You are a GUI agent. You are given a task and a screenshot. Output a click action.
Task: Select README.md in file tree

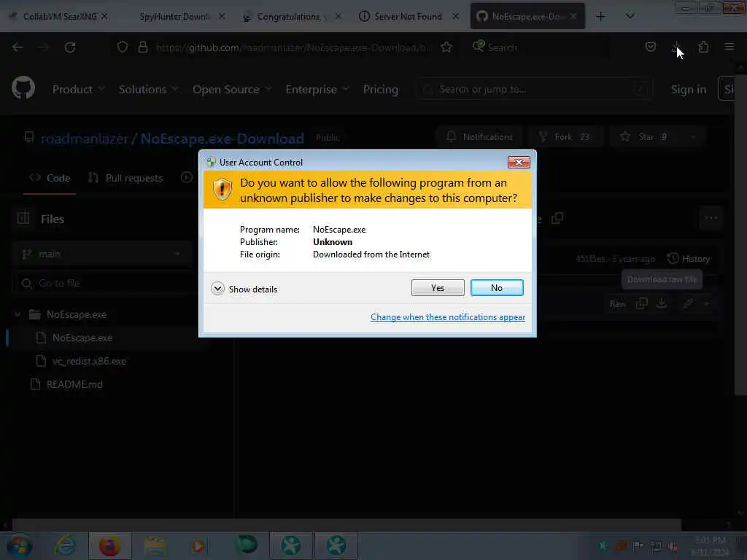(x=74, y=384)
